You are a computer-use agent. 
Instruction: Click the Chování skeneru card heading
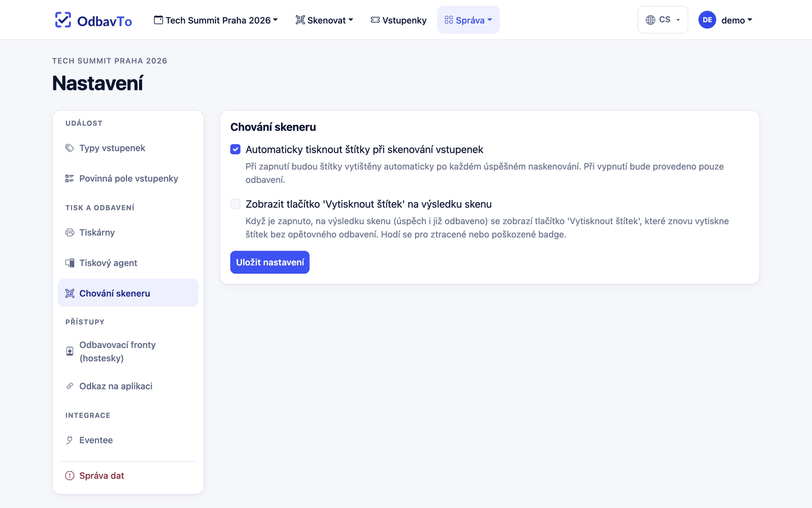click(x=273, y=127)
